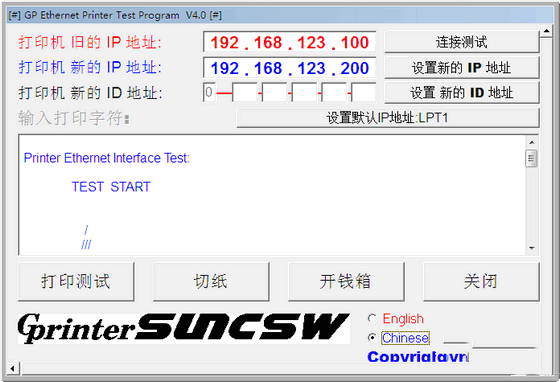Viewport: 560px width, 382px height.
Task: Click the text area scrollbar thumb
Action: (x=531, y=158)
